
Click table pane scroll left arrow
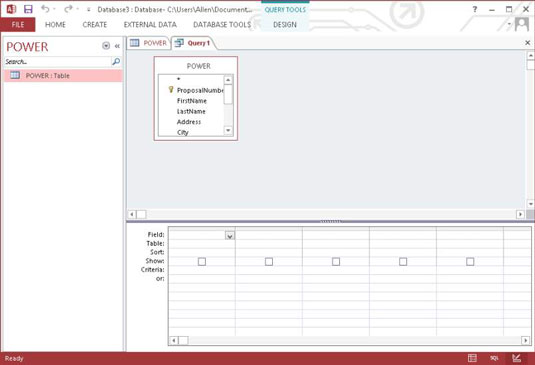[132, 215]
